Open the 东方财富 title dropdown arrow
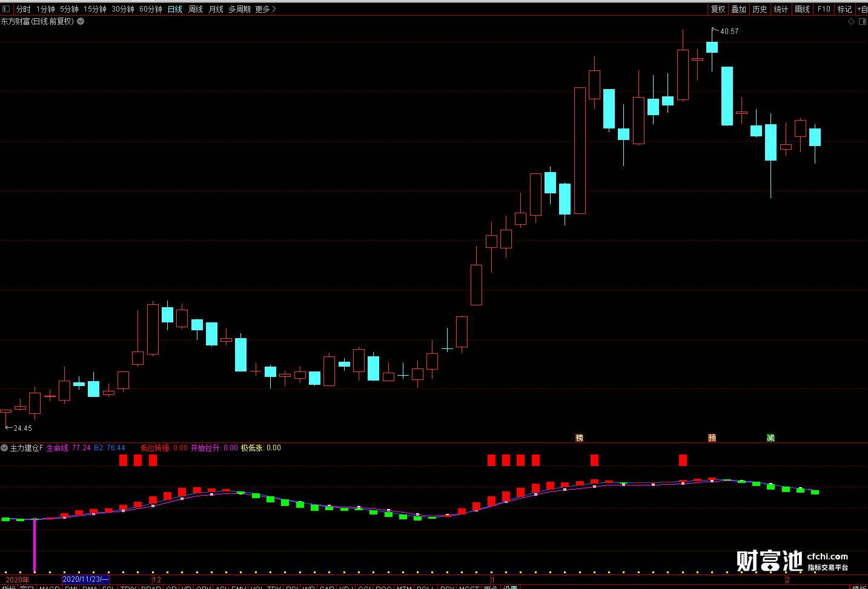The height and width of the screenshot is (589, 868). 81,21
